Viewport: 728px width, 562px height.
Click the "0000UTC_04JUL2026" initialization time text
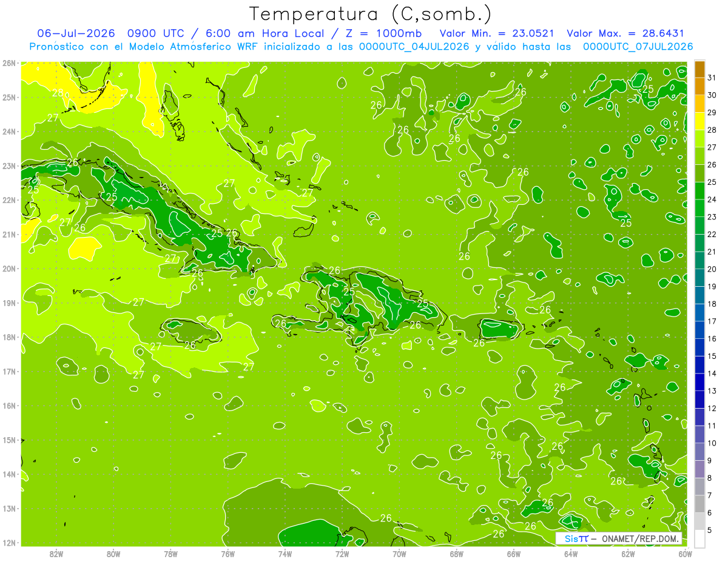(x=414, y=46)
